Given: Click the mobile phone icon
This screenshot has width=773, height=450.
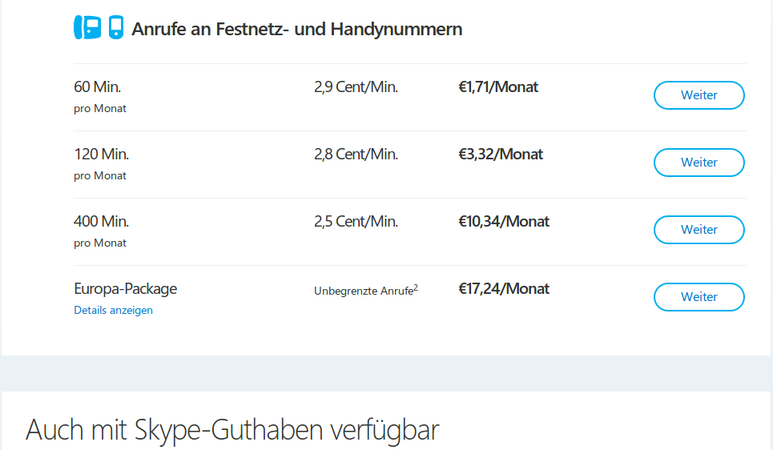Looking at the screenshot, I should (x=116, y=27).
